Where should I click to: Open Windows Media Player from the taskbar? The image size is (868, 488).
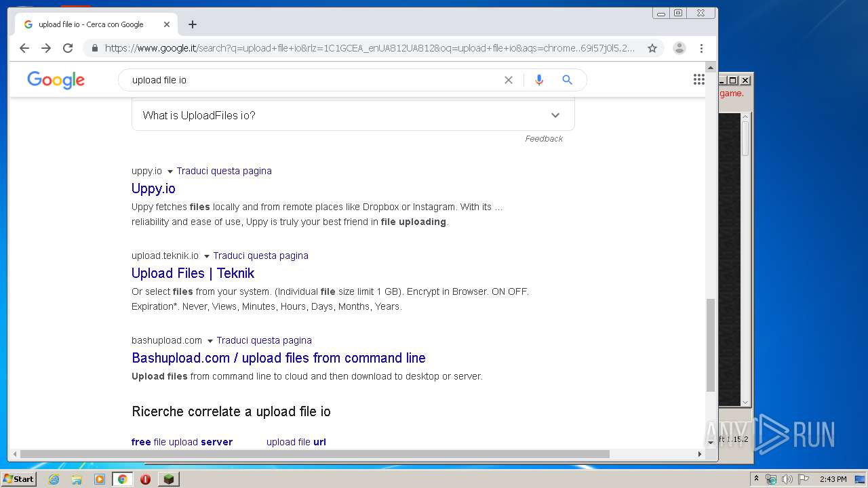point(100,479)
